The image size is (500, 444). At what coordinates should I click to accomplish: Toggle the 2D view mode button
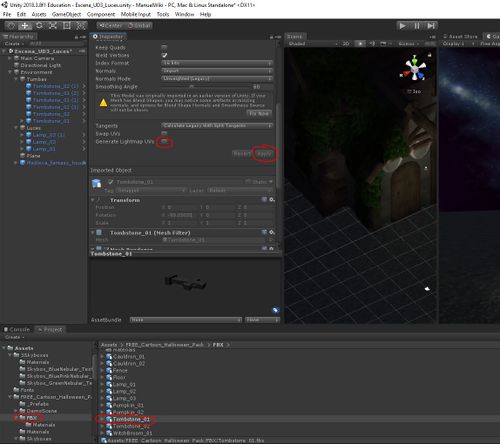tap(346, 44)
